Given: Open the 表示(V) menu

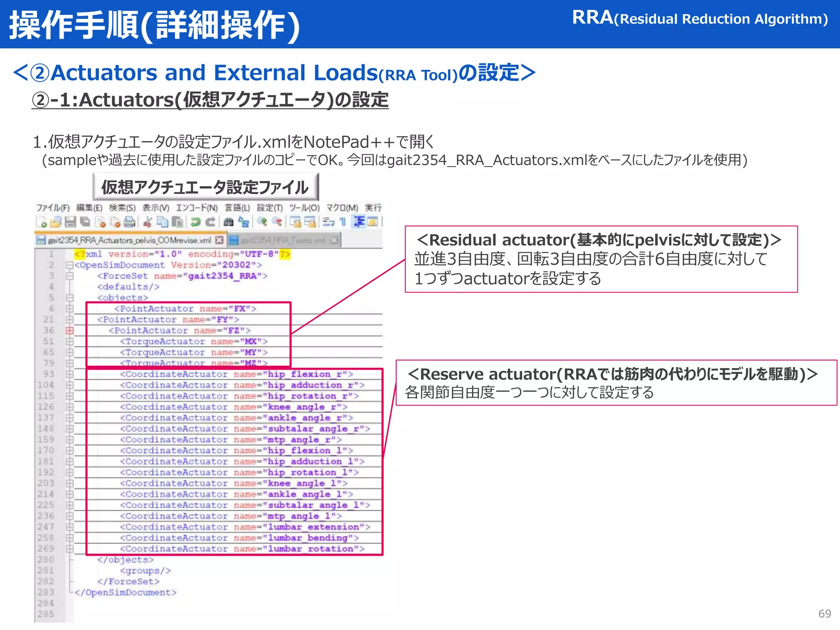Looking at the screenshot, I should click(x=156, y=208).
